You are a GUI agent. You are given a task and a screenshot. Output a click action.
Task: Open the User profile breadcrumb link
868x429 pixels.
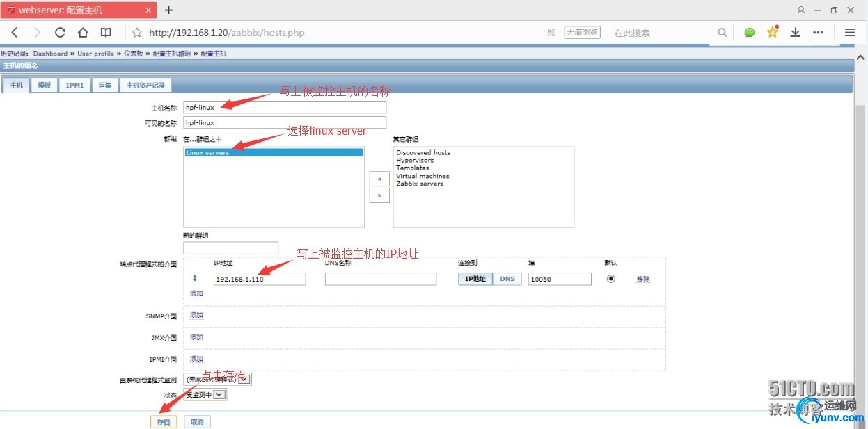(x=95, y=54)
